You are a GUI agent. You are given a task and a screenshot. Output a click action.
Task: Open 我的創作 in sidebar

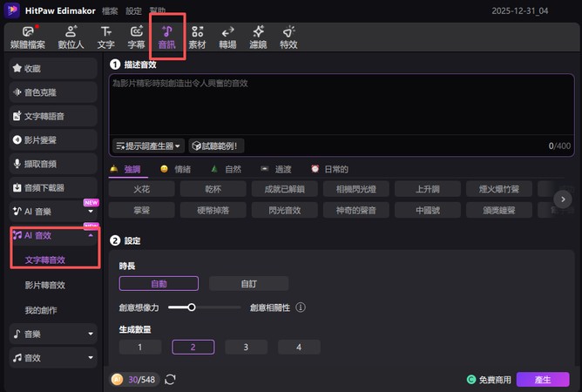[x=41, y=310]
